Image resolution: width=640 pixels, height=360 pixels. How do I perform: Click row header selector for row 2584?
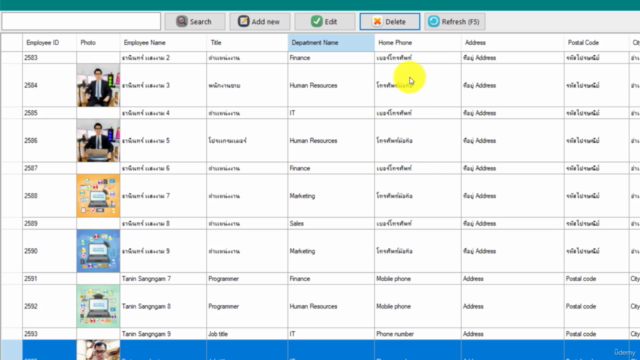coord(12,85)
